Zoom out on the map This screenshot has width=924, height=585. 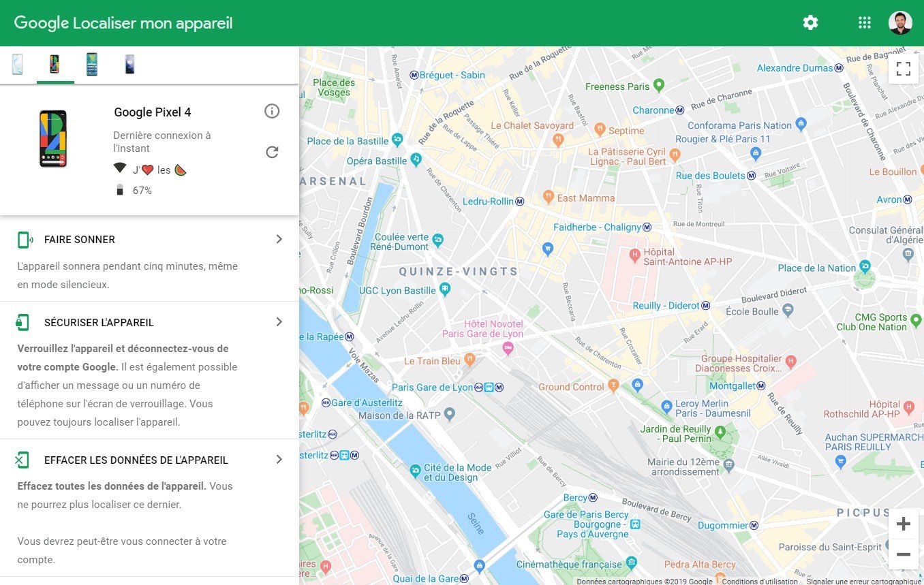904,554
